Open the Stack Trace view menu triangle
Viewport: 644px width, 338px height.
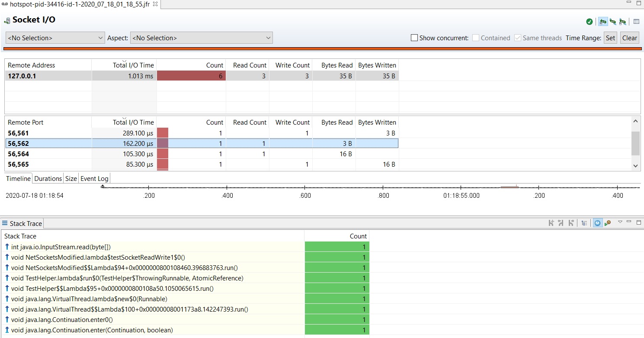tap(620, 222)
